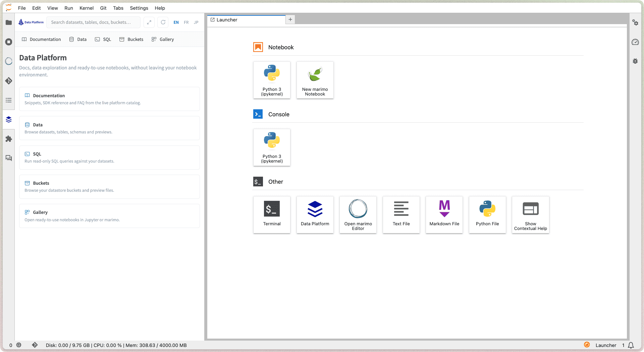Create a new Text File
Image resolution: width=644 pixels, height=352 pixels.
coord(401,215)
